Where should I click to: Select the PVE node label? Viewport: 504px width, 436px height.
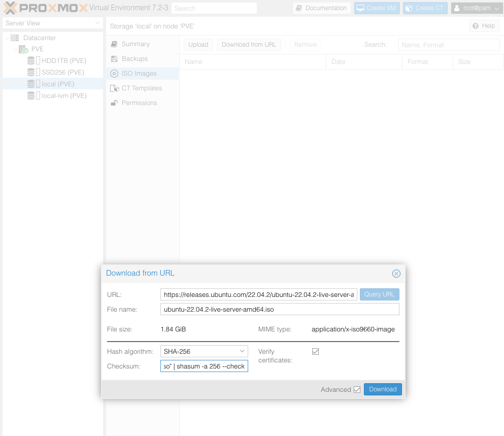pos(37,49)
